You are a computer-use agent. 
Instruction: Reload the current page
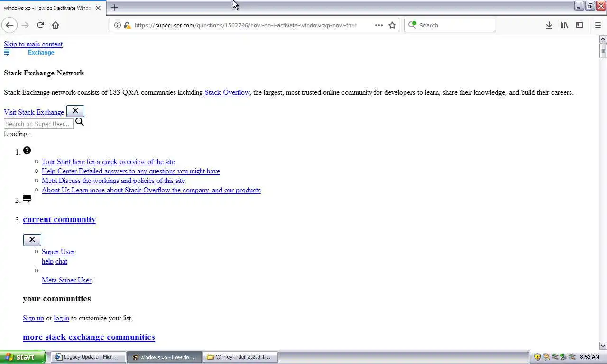click(40, 25)
